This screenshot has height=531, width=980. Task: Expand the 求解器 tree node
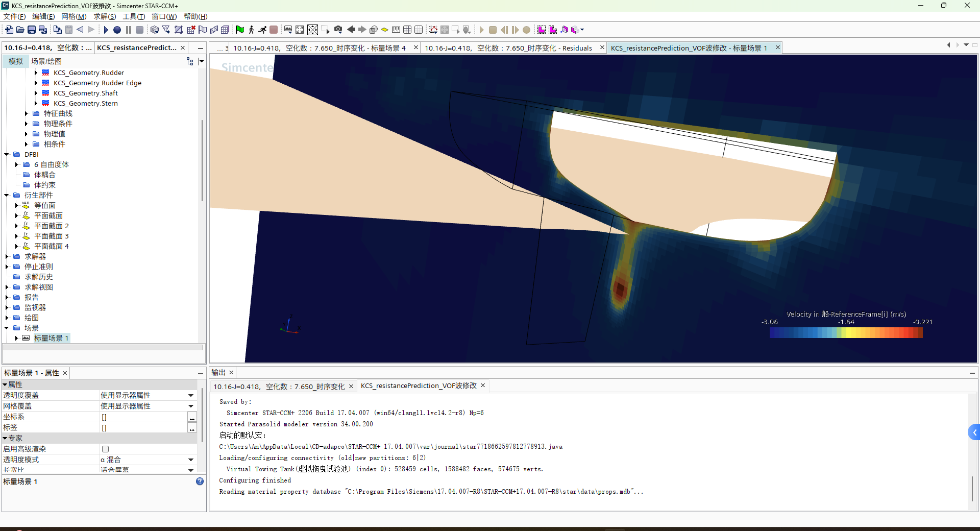pos(7,256)
